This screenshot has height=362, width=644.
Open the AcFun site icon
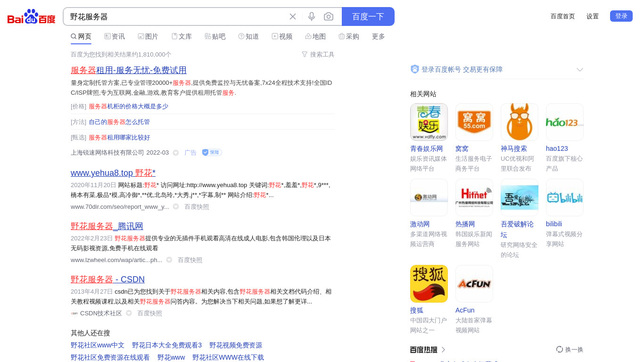(x=474, y=284)
